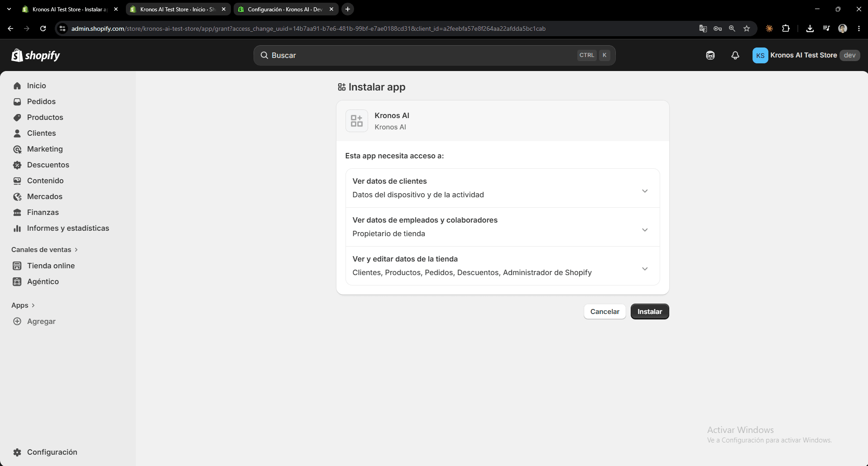Viewport: 868px width, 466px height.
Task: Switch to Configuración Kronos AI Dev tab
Action: (x=285, y=9)
